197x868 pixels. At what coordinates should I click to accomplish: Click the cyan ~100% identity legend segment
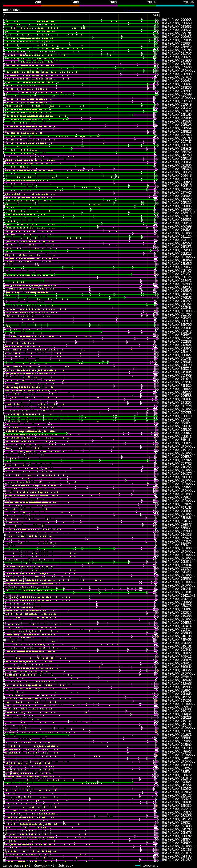coord(175,6)
